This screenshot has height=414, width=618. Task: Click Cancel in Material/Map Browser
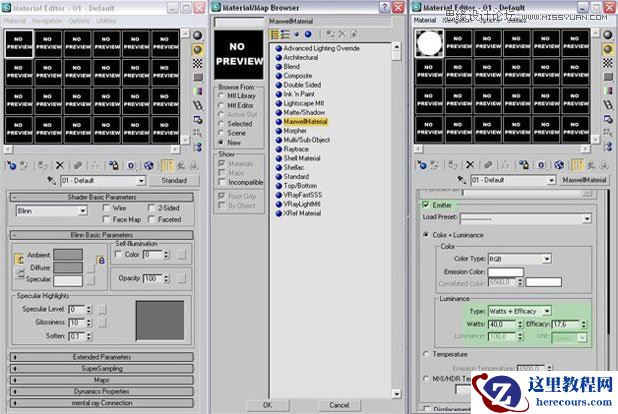tap(339, 405)
